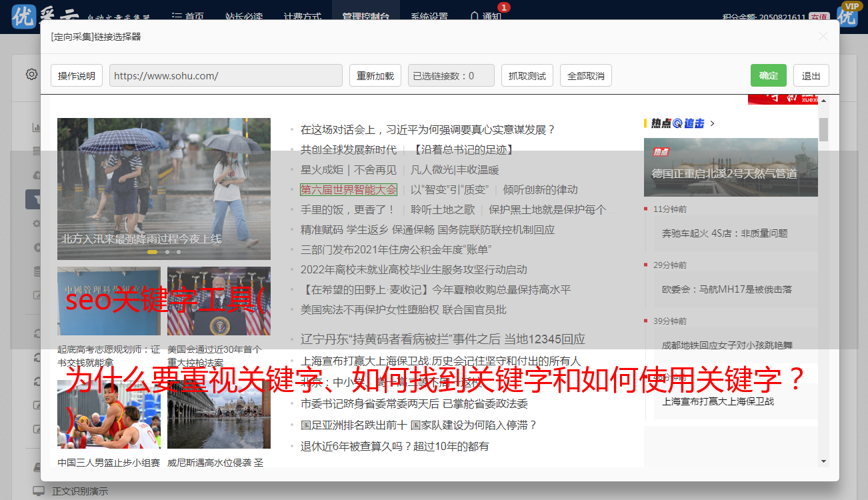Select the highlighted 第六届世界智能大会 link
The image size is (868, 500).
348,189
